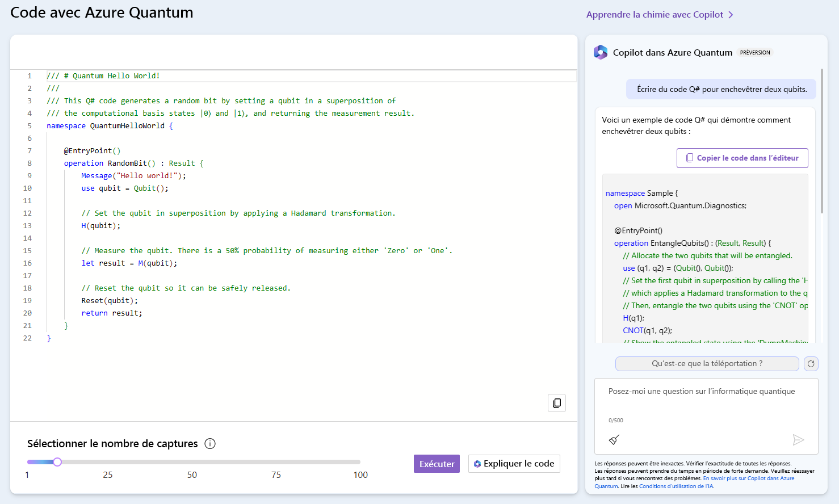Click the '@EntryPoint()' line in editor

pyautogui.click(x=92, y=151)
